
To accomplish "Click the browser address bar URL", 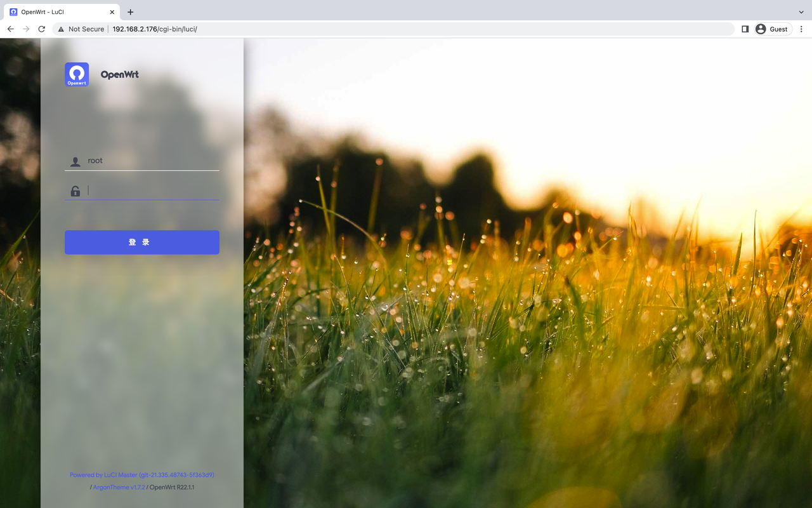I will tap(154, 29).
